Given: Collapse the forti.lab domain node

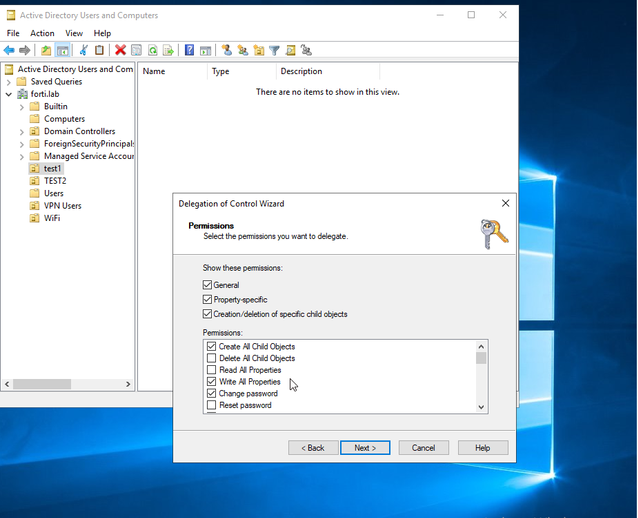Looking at the screenshot, I should (x=9, y=94).
